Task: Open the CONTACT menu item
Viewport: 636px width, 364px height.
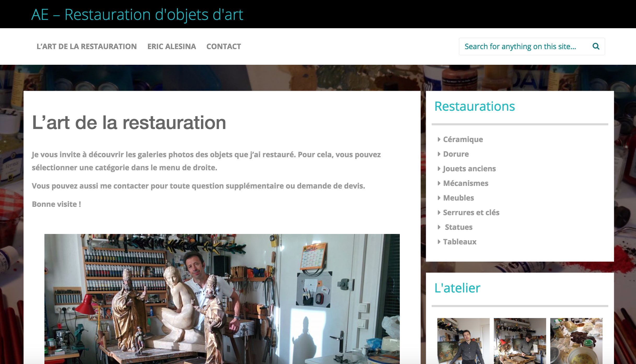Action: (224, 46)
